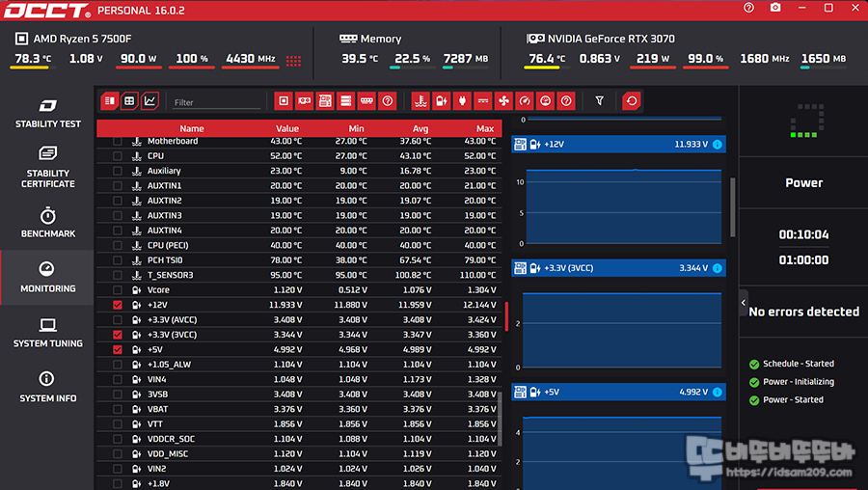Open help question mark in title bar
Viewport: 868px width, 490px height.
[748, 8]
